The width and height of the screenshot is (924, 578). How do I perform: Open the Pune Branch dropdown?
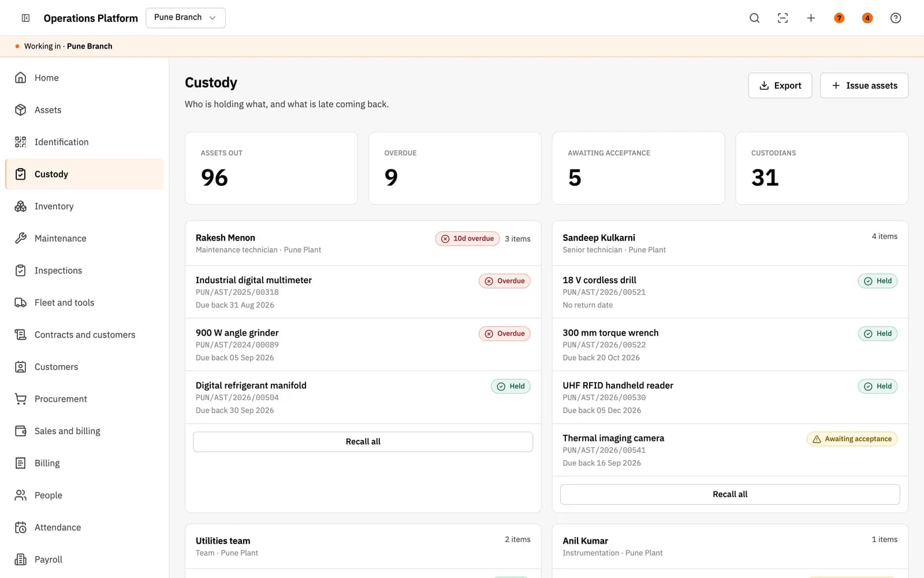click(x=185, y=18)
